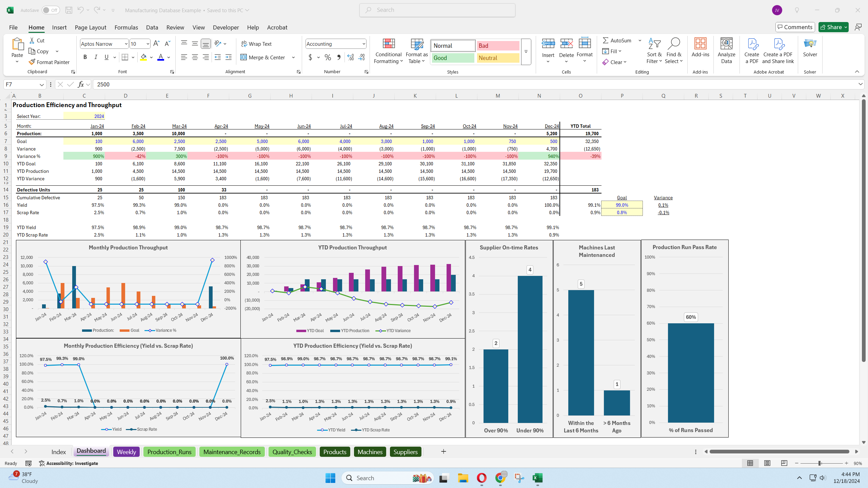Expand the cell styles gallery

coord(526,52)
